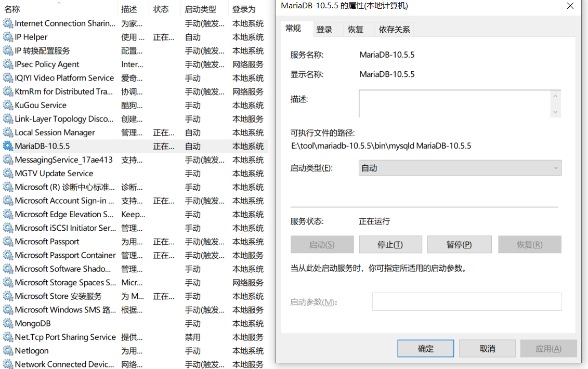
Task: Click the executable path text E:\tool\mariadb-10.5.5
Action: tap(381, 146)
